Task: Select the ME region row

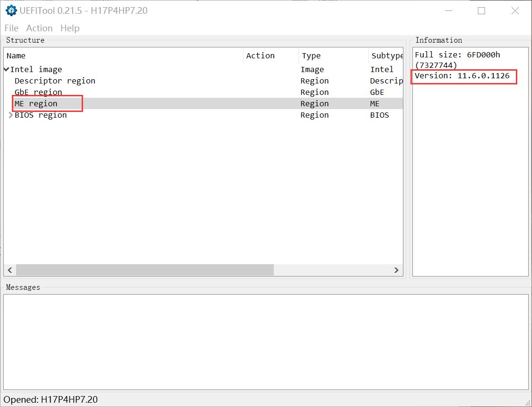Action: [x=203, y=103]
